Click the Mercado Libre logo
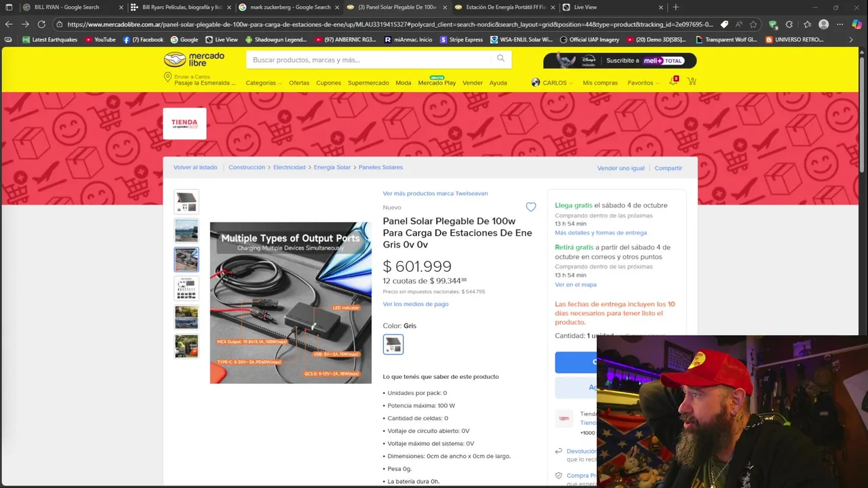The height and width of the screenshot is (488, 868). [x=194, y=59]
